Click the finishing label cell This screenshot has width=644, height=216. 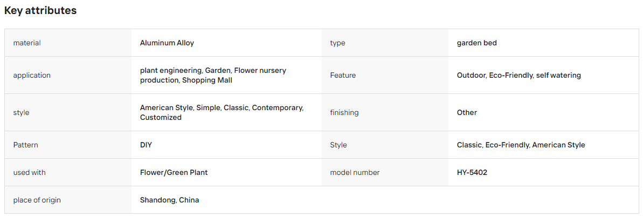point(385,112)
